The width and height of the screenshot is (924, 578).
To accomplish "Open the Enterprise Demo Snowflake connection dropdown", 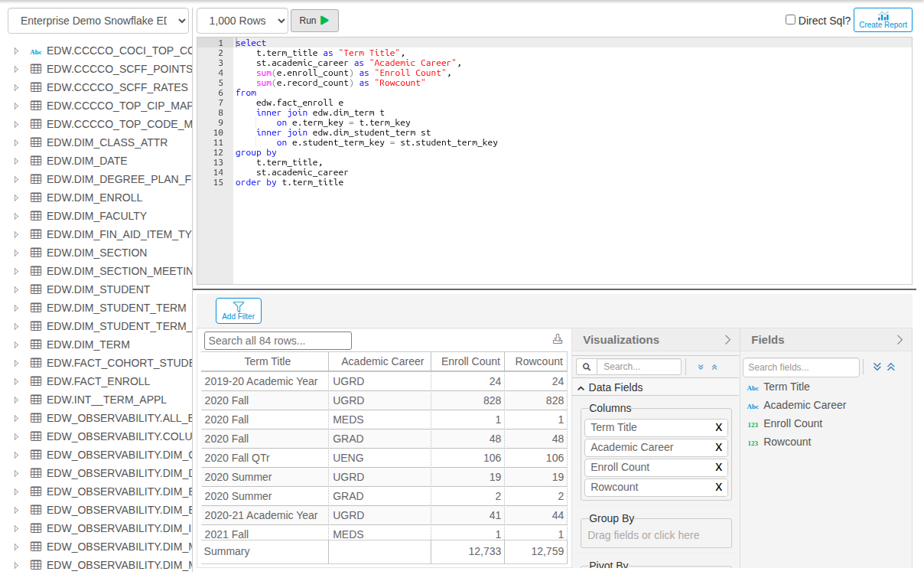I will click(x=98, y=21).
